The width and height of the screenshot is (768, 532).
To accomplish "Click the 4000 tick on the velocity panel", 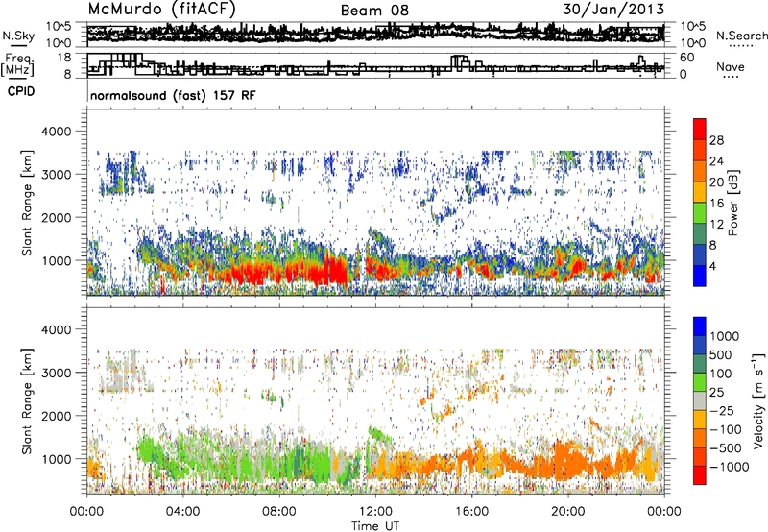I will pos(56,329).
